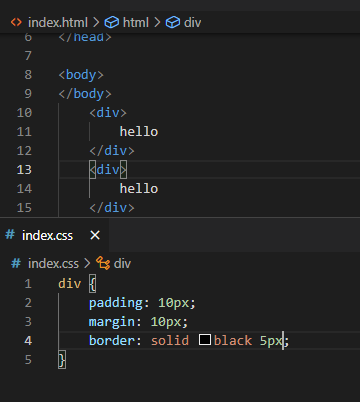Expand chevron after html breadcrumb

pyautogui.click(x=157, y=23)
